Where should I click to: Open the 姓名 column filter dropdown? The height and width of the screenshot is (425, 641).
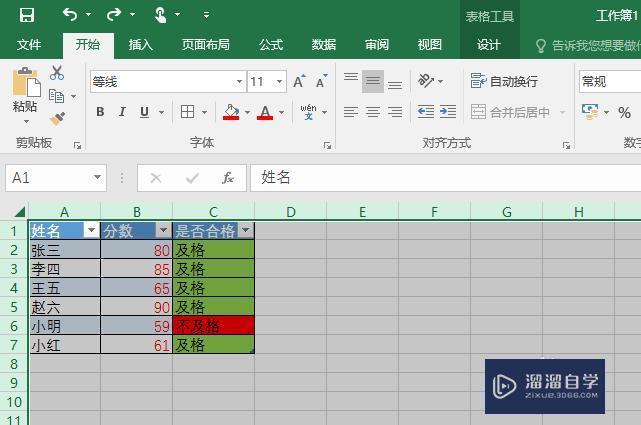[91, 230]
